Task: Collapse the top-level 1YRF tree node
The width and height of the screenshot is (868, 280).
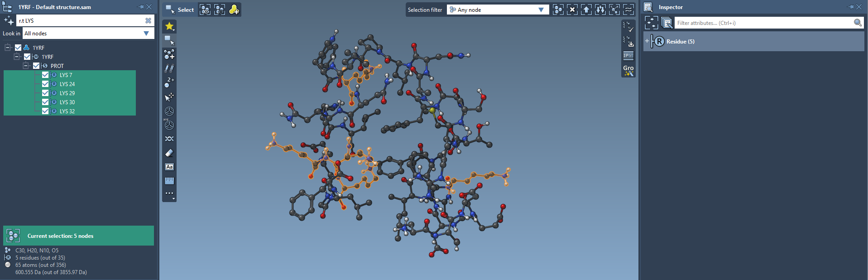Action: (x=8, y=48)
